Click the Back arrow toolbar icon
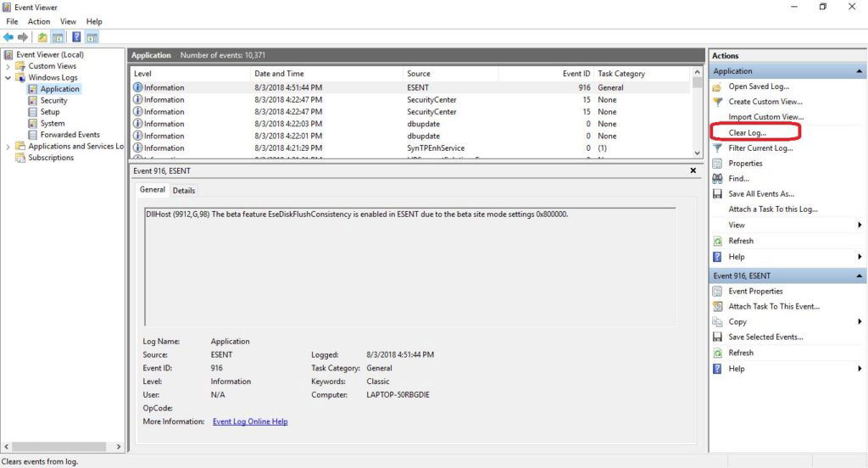The image size is (868, 468). coord(8,37)
